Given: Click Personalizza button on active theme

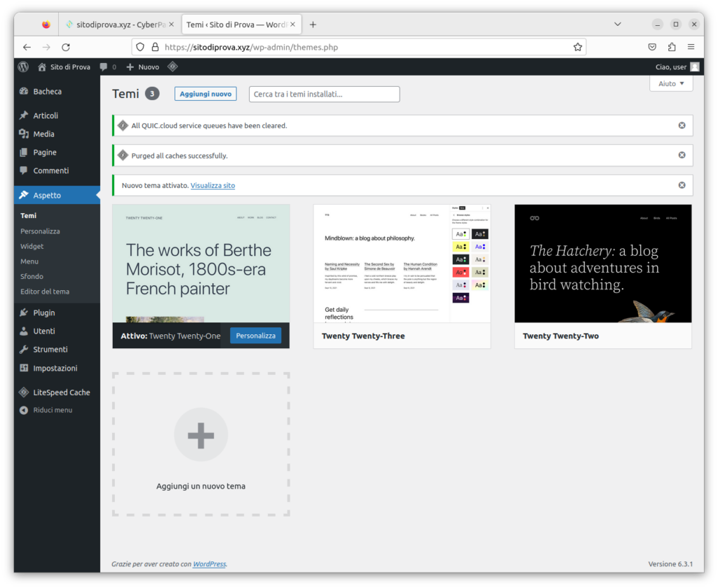Looking at the screenshot, I should [255, 336].
